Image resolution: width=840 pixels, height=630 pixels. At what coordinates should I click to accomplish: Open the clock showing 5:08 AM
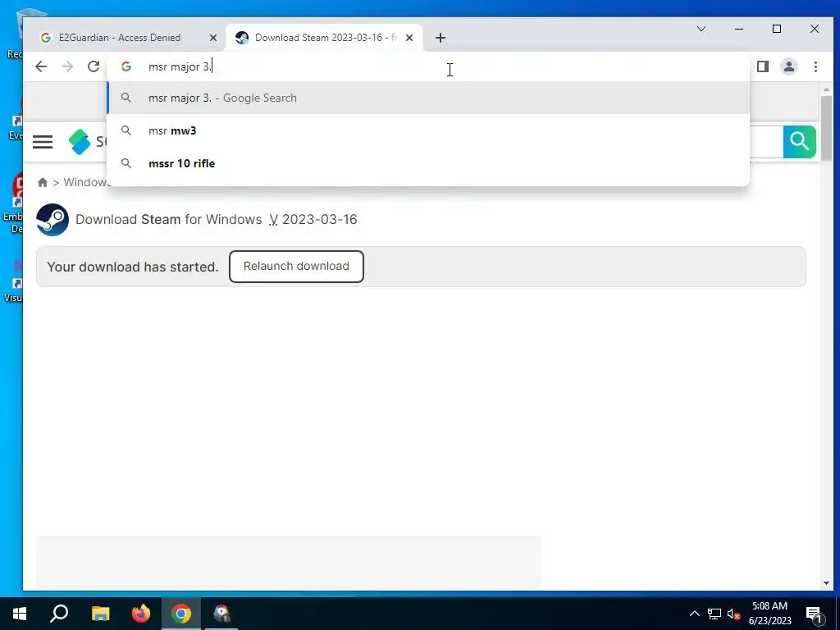(x=769, y=614)
